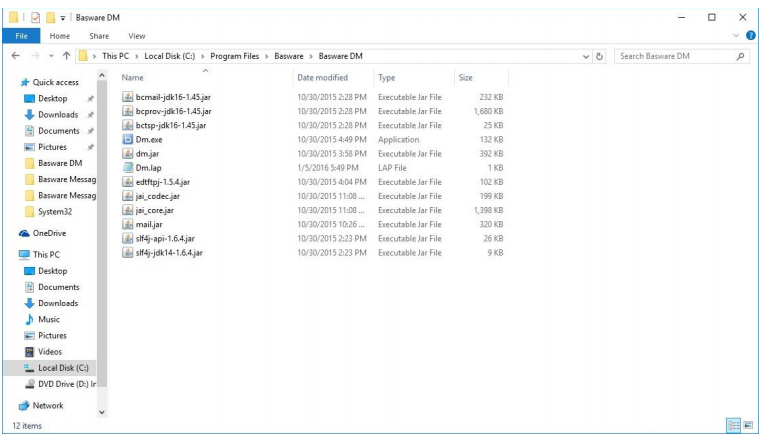Click navigation pane scroll down arrow
The width and height of the screenshot is (763, 436).
[102, 412]
